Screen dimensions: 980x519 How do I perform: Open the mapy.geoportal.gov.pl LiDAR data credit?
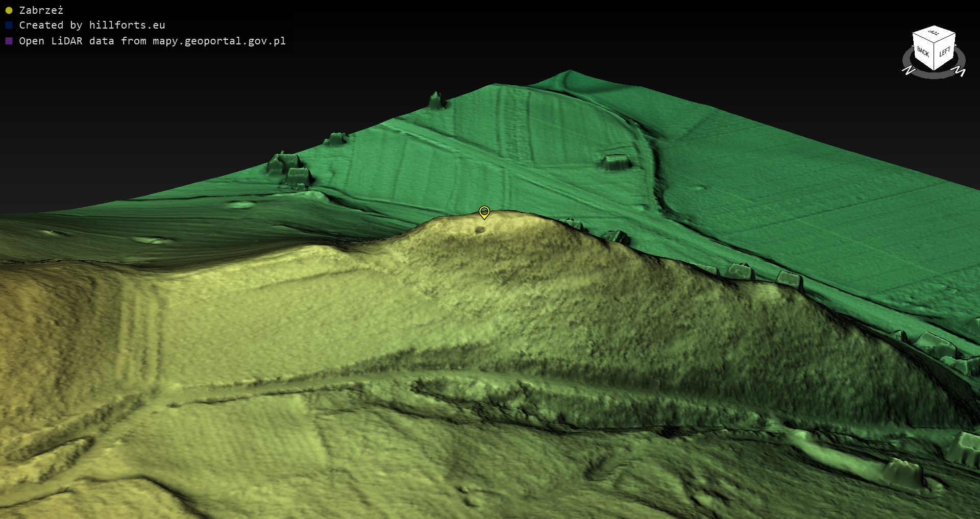[152, 41]
